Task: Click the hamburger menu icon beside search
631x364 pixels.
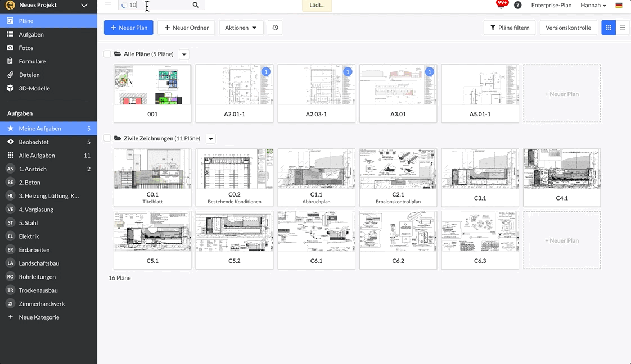Action: coord(108,5)
